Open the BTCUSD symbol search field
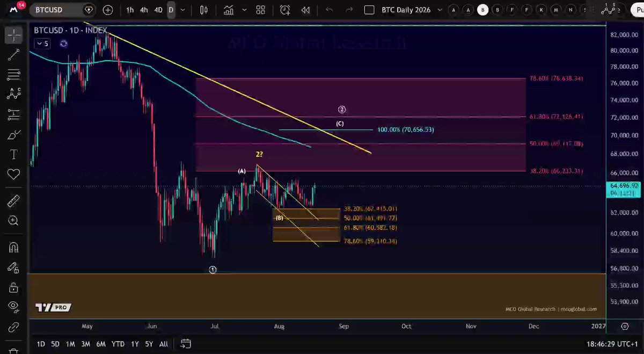 63,10
